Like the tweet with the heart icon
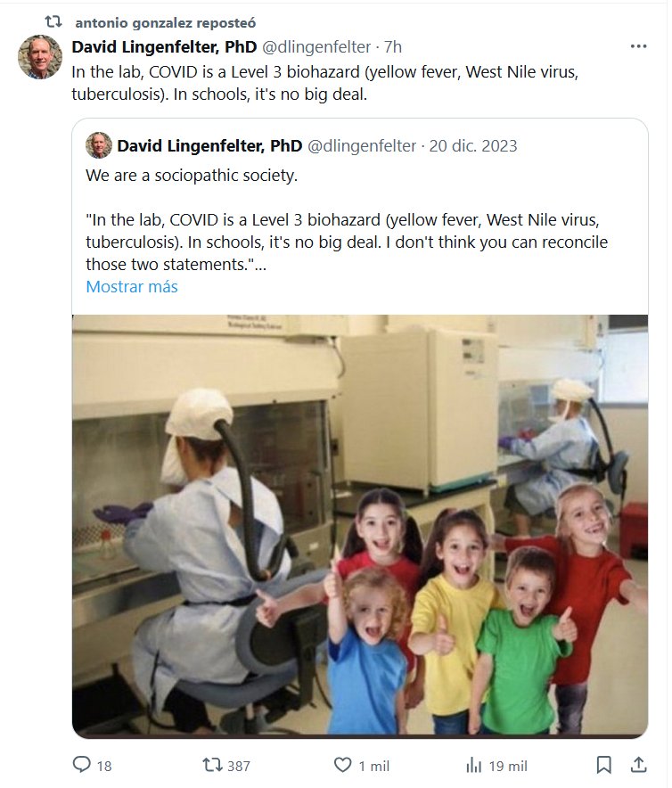 342,765
